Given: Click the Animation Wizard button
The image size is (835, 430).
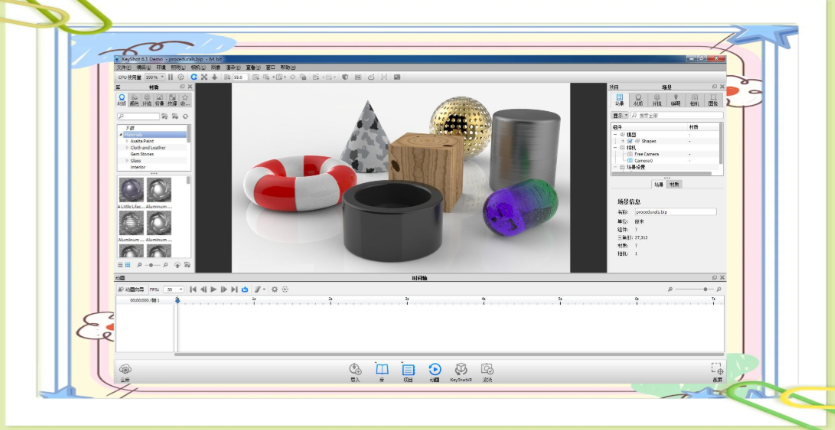Looking at the screenshot, I should pos(131,289).
